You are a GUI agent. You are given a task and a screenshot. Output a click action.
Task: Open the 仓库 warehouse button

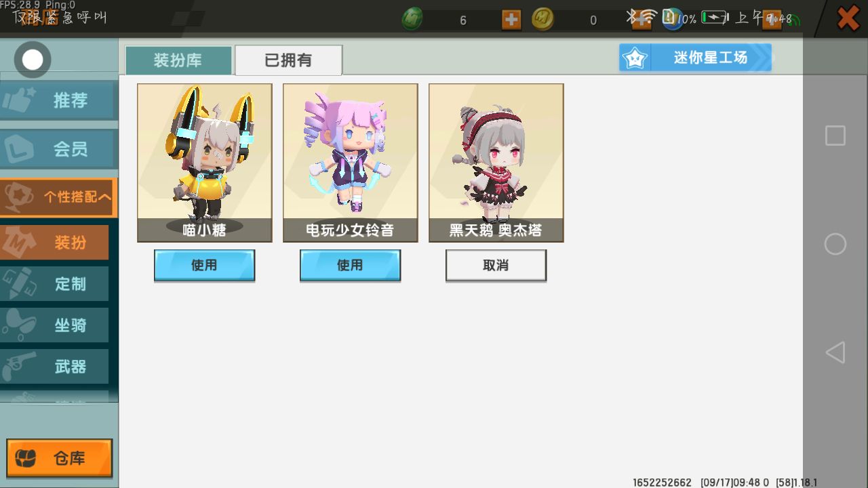tap(60, 458)
